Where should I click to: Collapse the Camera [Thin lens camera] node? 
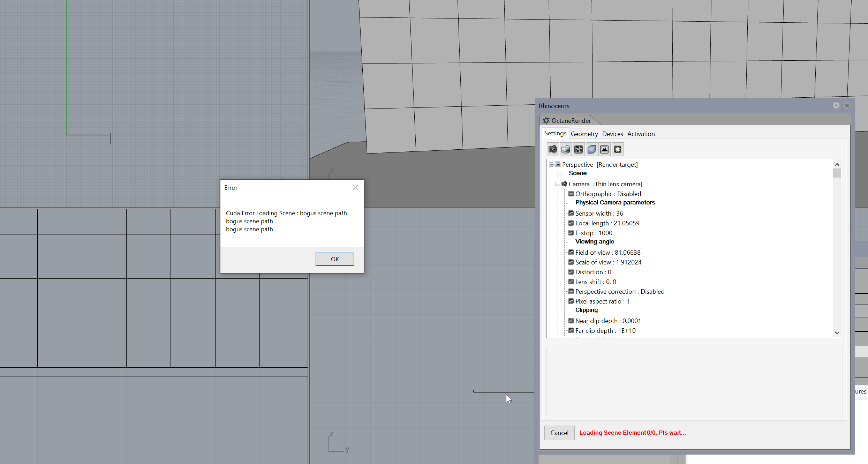558,184
